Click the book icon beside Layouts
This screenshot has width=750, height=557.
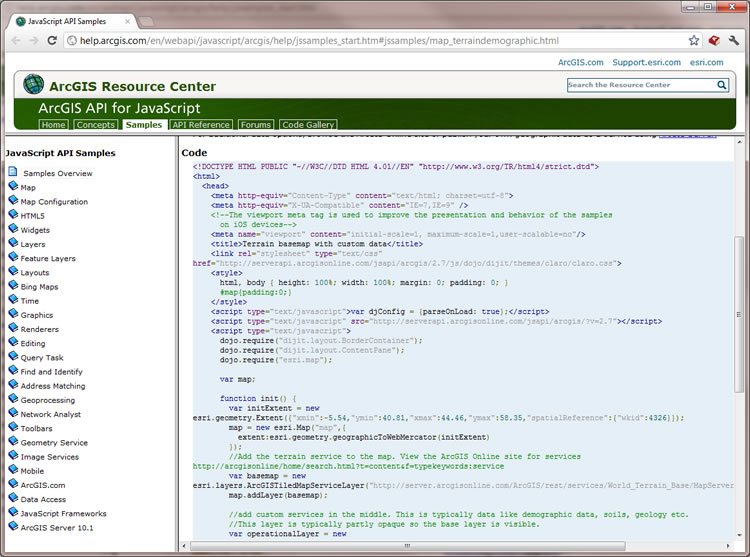[13, 271]
